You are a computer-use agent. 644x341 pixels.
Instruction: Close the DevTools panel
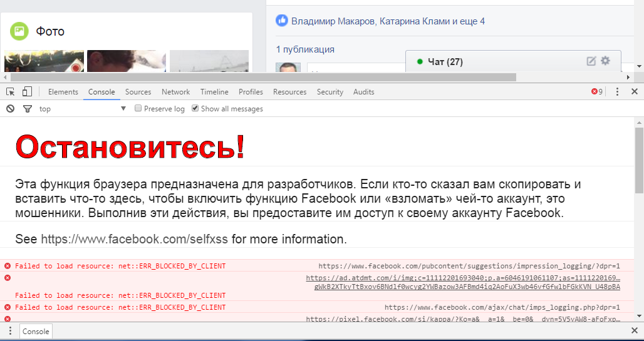(634, 92)
